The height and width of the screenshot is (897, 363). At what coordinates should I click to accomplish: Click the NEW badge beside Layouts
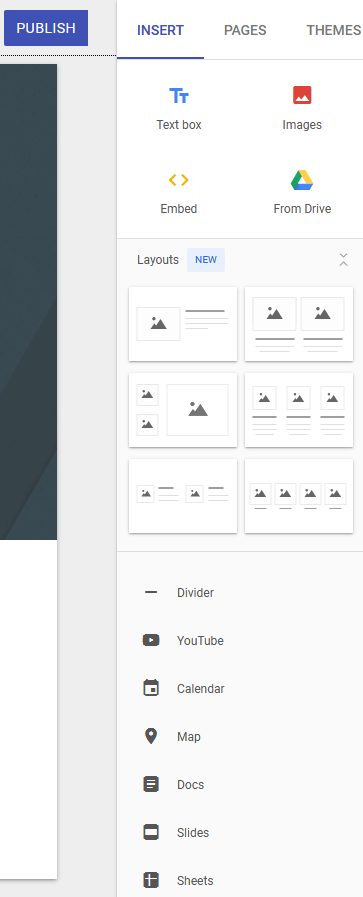pos(206,260)
